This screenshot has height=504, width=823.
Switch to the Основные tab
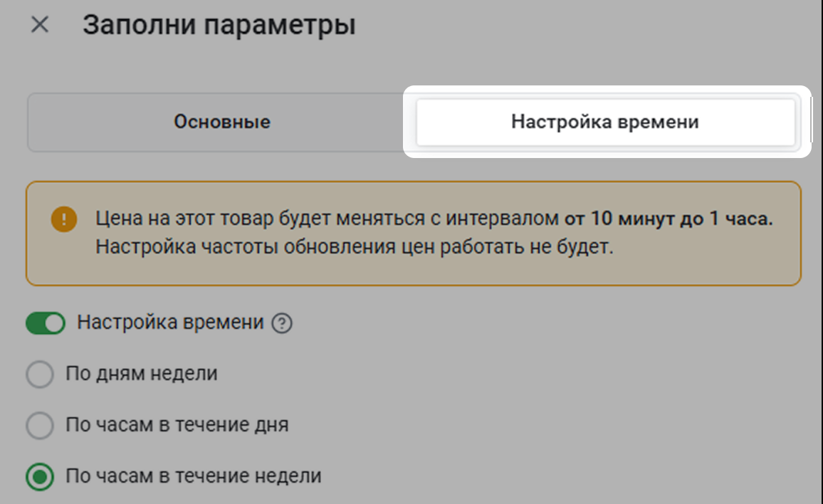coord(222,122)
